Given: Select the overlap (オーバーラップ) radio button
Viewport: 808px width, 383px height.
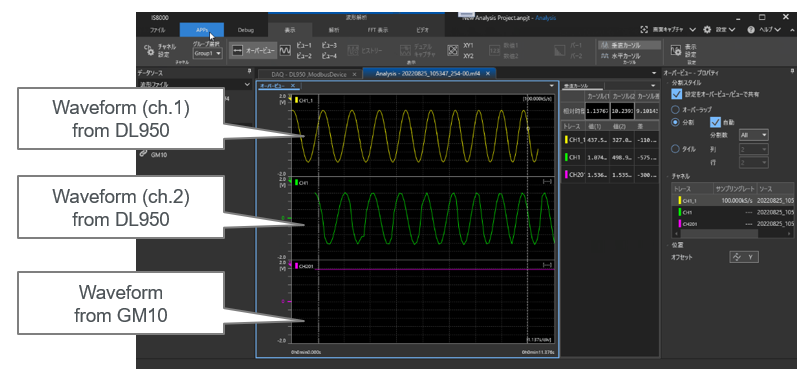Looking at the screenshot, I should pyautogui.click(x=675, y=110).
